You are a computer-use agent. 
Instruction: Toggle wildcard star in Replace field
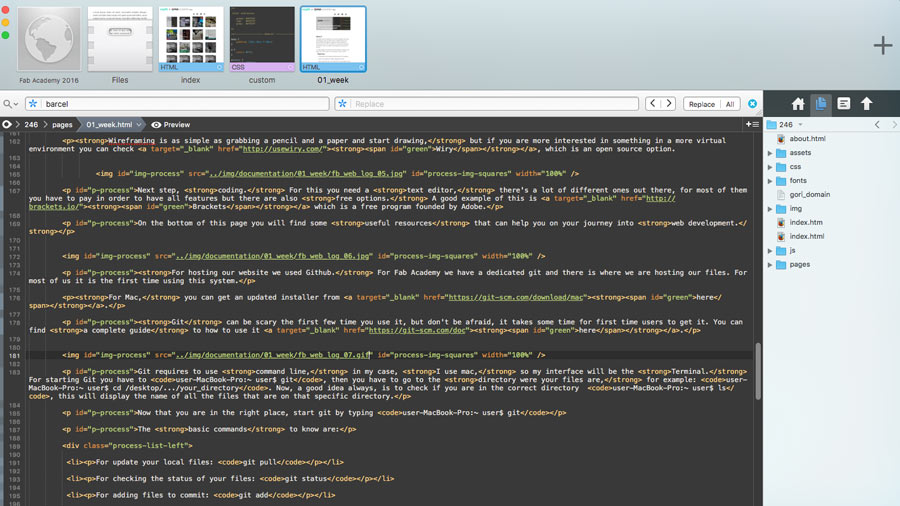tap(343, 104)
